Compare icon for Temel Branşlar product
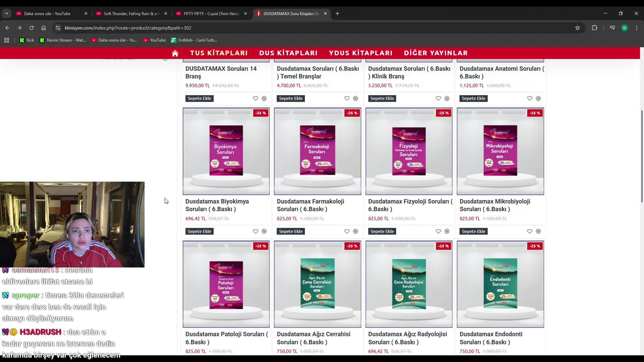This screenshot has height=362, width=644. tap(355, 99)
